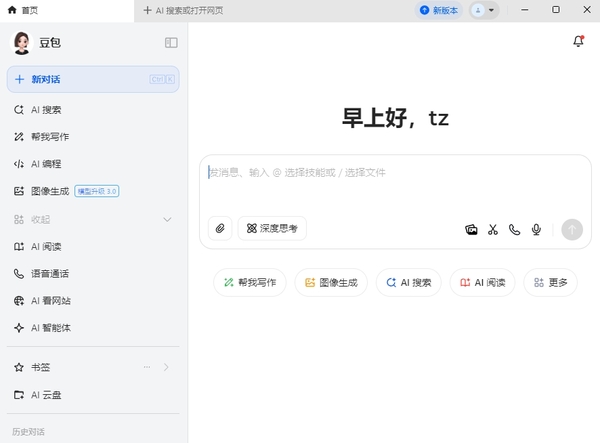
Task: Click the 豆包 avatar picture
Action: 21,43
